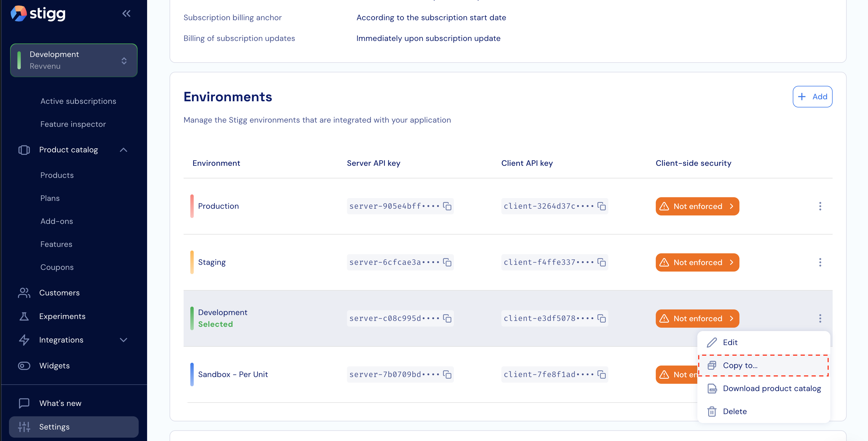Open Production Not enforced security status
Viewport: 868px width, 441px height.
[x=697, y=206]
